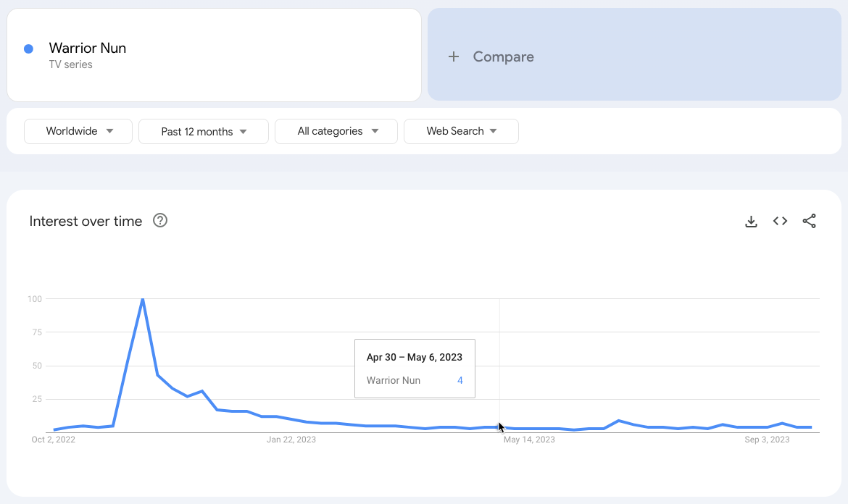The height and width of the screenshot is (504, 848).
Task: Open the Worldwide region dropdown
Action: [x=78, y=131]
